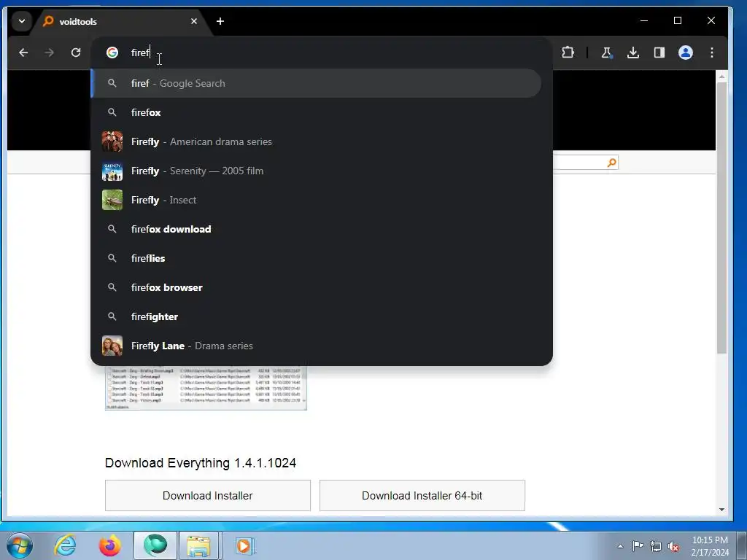Launch Firefox from the taskbar

tap(109, 545)
